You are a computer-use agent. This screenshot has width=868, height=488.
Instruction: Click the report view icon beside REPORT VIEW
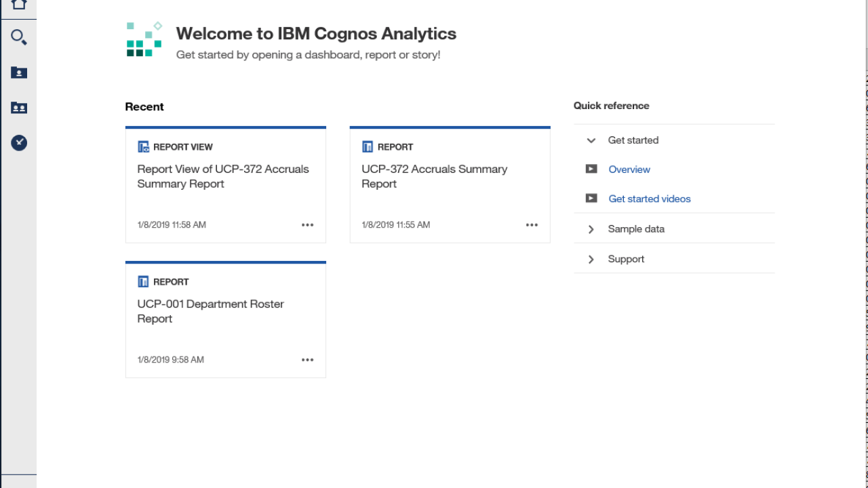[x=143, y=146]
